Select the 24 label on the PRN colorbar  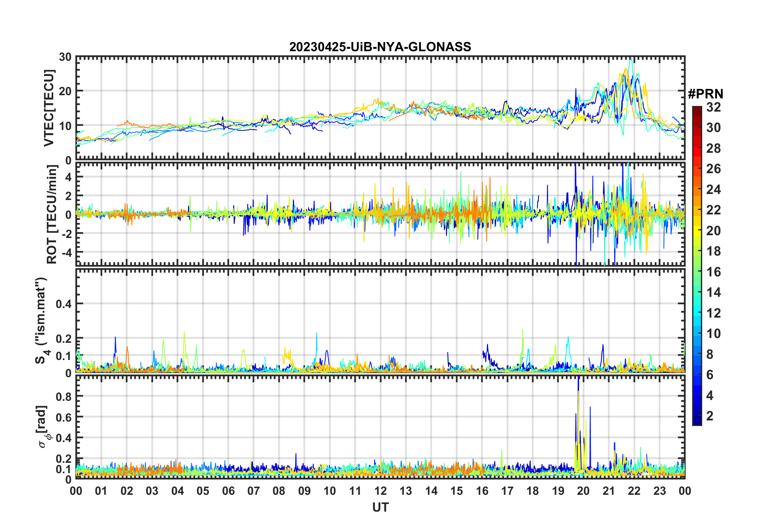713,190
